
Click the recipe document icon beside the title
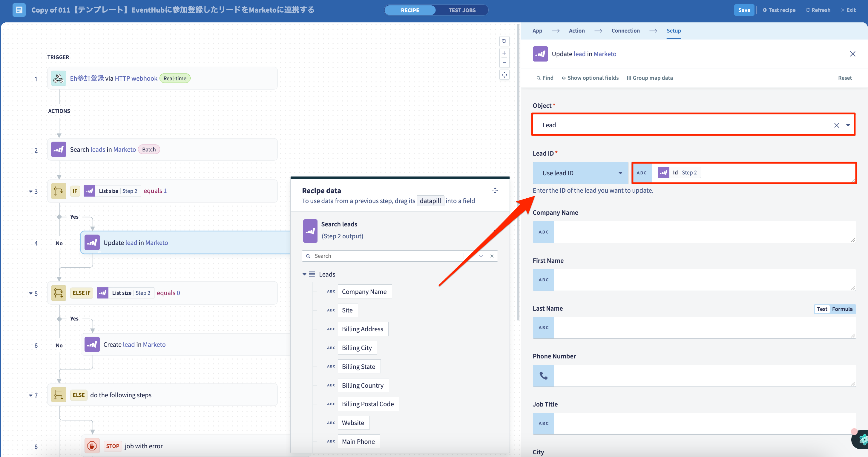(x=19, y=10)
